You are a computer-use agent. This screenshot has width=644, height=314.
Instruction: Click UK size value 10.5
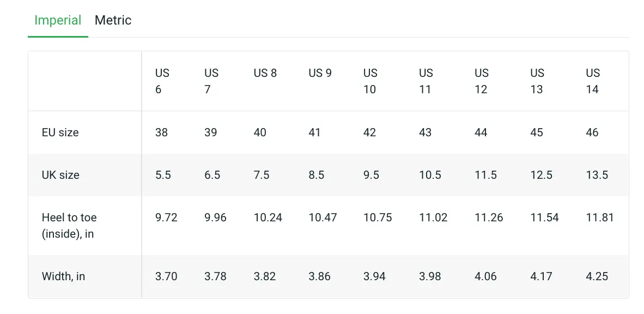tap(430, 175)
